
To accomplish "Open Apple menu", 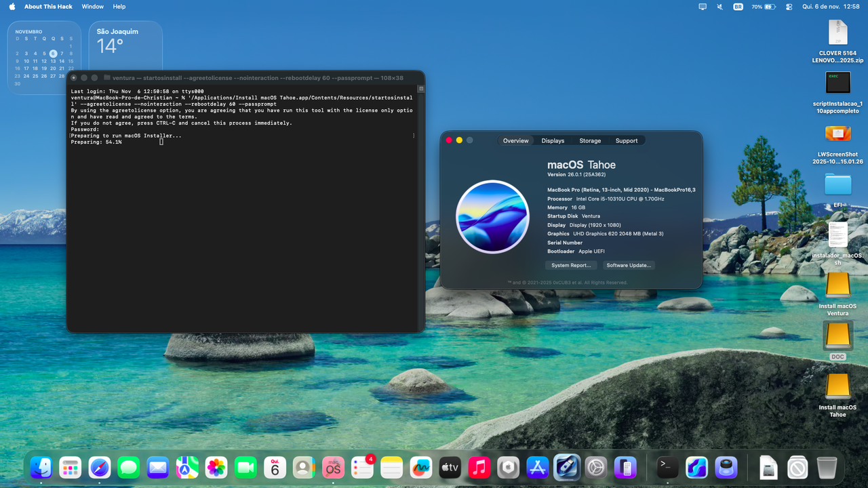I will point(12,6).
